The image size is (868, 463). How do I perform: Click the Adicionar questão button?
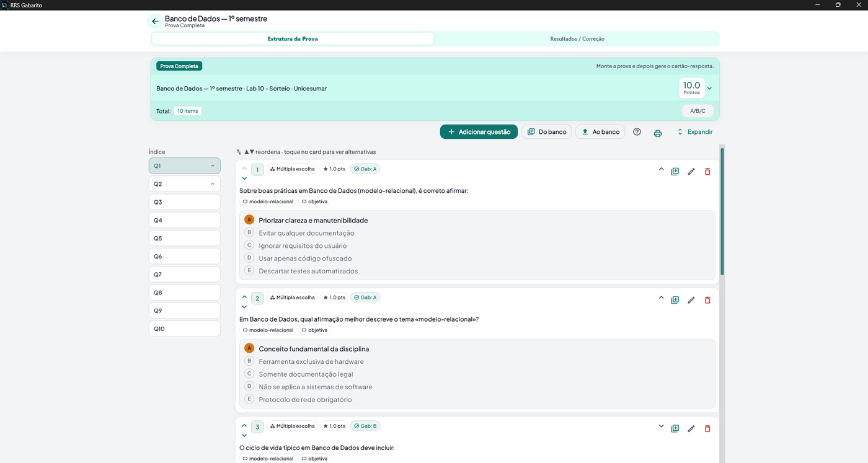[479, 132]
